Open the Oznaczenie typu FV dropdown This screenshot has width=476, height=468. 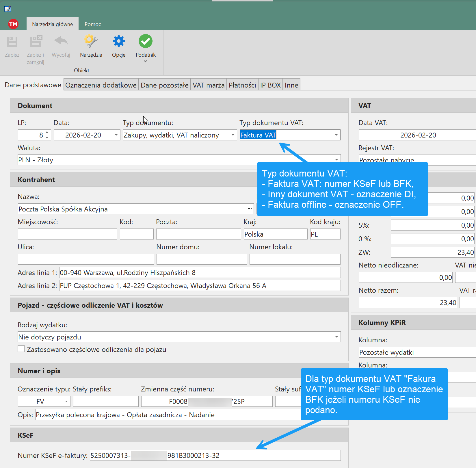pos(66,402)
